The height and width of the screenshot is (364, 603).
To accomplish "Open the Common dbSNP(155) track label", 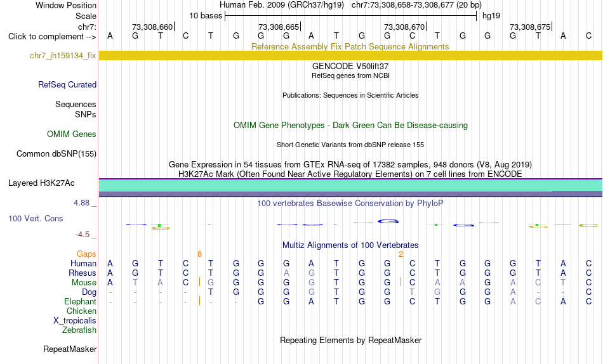I will pos(56,153).
